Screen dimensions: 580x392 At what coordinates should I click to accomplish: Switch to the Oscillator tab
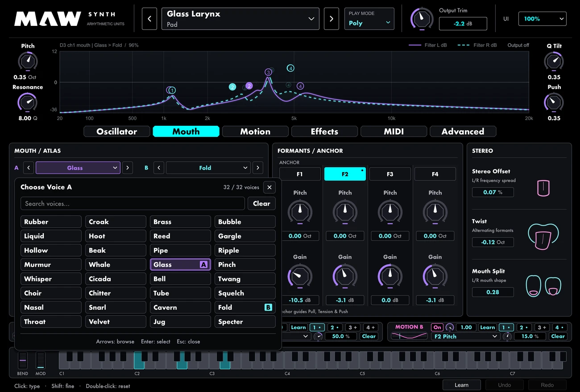pos(117,132)
